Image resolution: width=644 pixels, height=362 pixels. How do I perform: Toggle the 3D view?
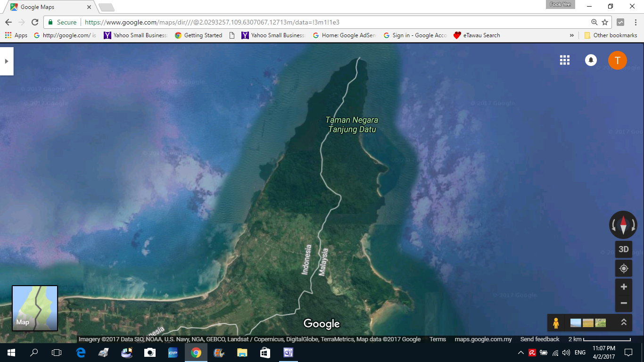623,249
